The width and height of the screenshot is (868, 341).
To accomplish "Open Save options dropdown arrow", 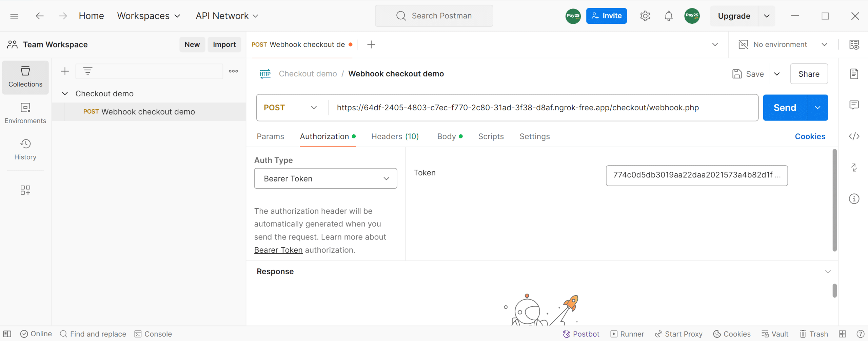I will [777, 74].
